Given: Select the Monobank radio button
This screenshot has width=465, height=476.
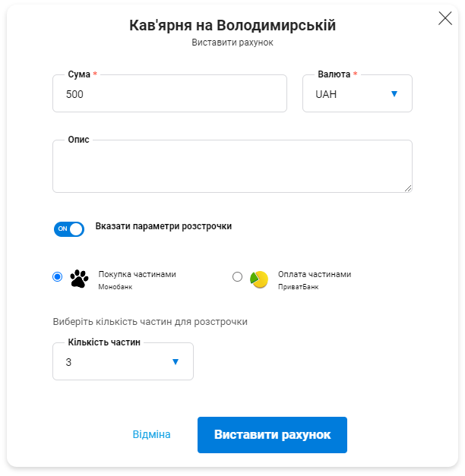Looking at the screenshot, I should click(x=58, y=276).
